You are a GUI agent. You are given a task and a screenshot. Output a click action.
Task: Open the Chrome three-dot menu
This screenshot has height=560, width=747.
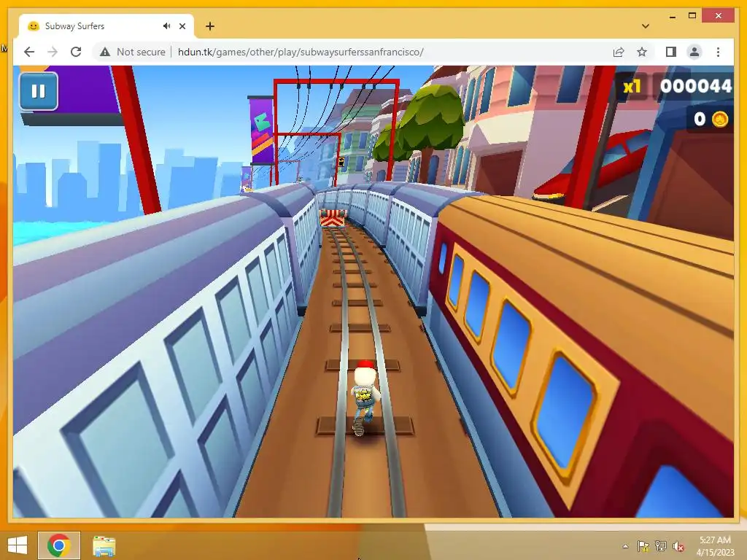click(x=718, y=52)
